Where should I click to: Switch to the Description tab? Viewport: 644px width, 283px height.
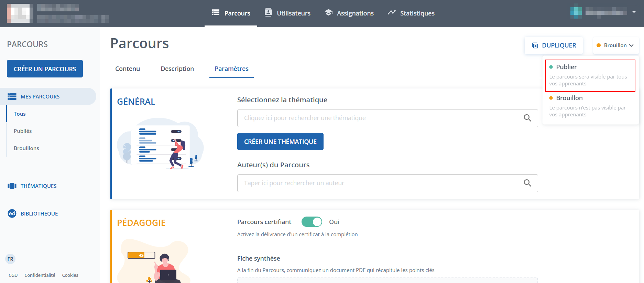pos(177,69)
